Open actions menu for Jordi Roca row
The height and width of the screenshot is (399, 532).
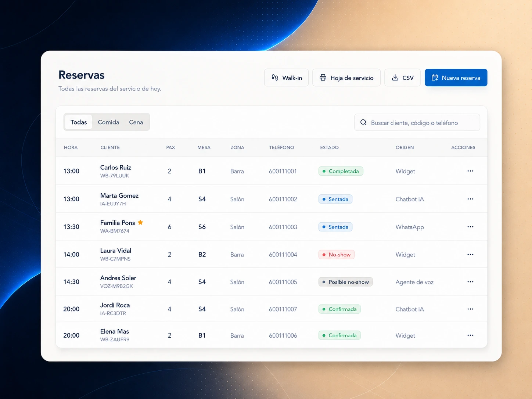point(470,309)
